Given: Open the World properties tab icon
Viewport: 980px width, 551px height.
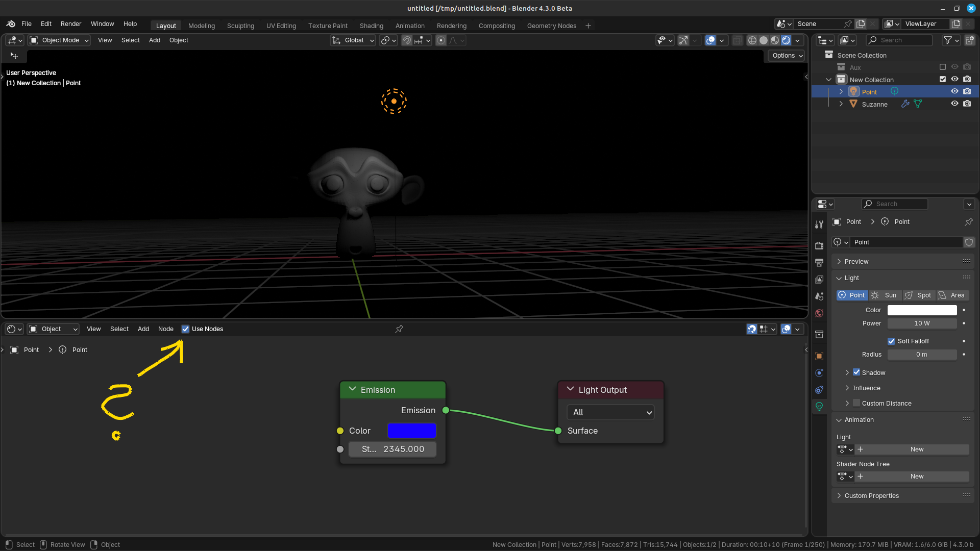Looking at the screenshot, I should click(819, 313).
